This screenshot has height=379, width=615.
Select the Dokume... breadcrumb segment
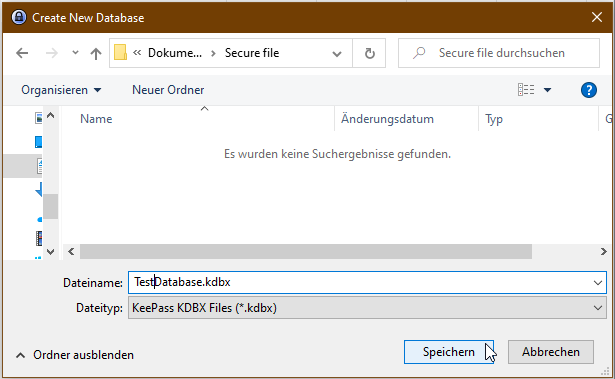click(x=175, y=53)
